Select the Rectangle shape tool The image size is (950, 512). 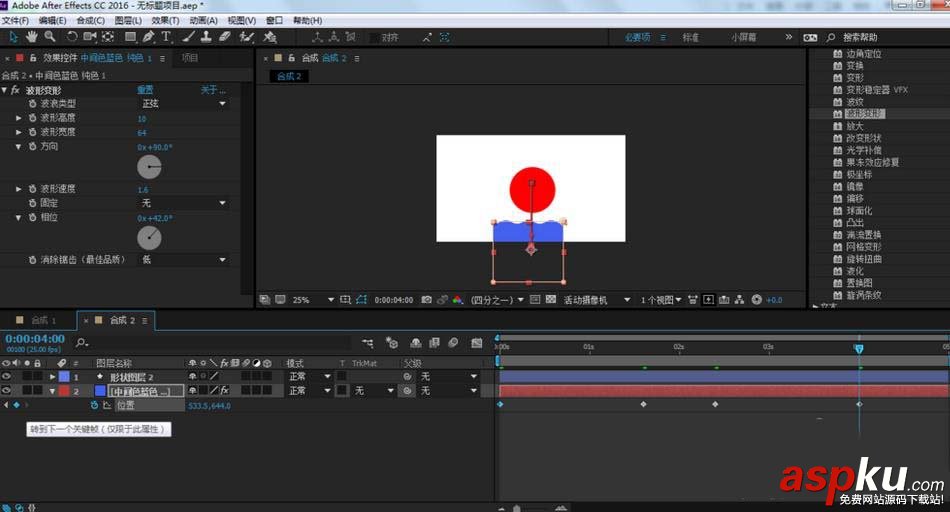point(130,37)
